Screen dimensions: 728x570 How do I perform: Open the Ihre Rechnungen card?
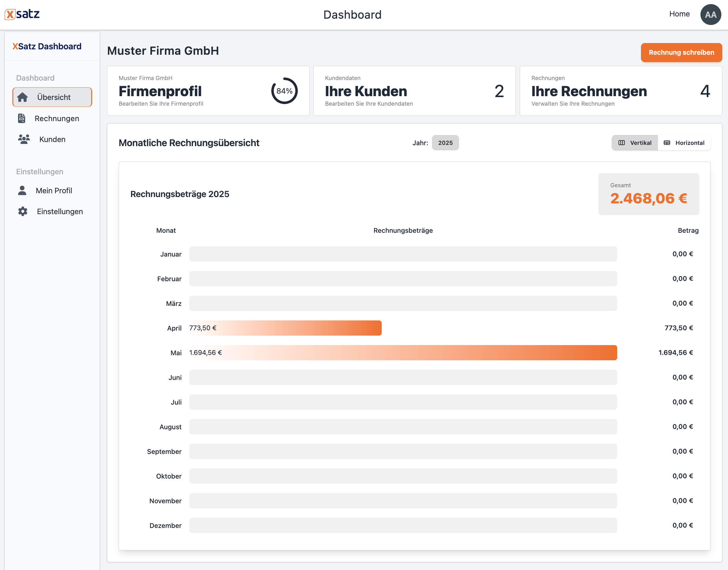[x=621, y=91]
